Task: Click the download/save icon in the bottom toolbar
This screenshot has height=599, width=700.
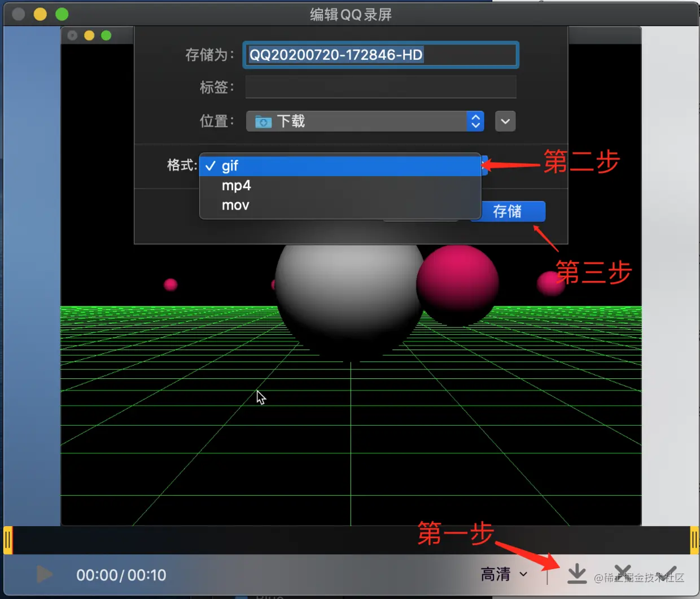Action: tap(576, 574)
